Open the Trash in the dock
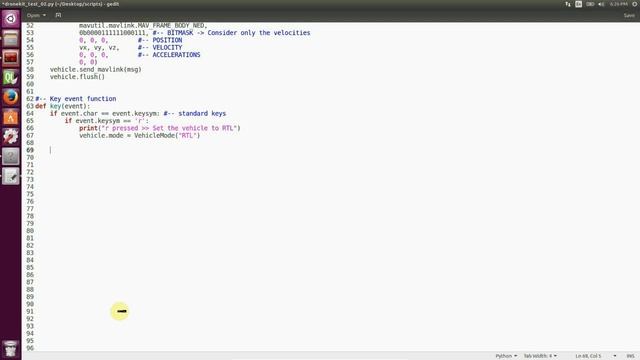Viewport: 640px width, 360px height. click(x=11, y=349)
